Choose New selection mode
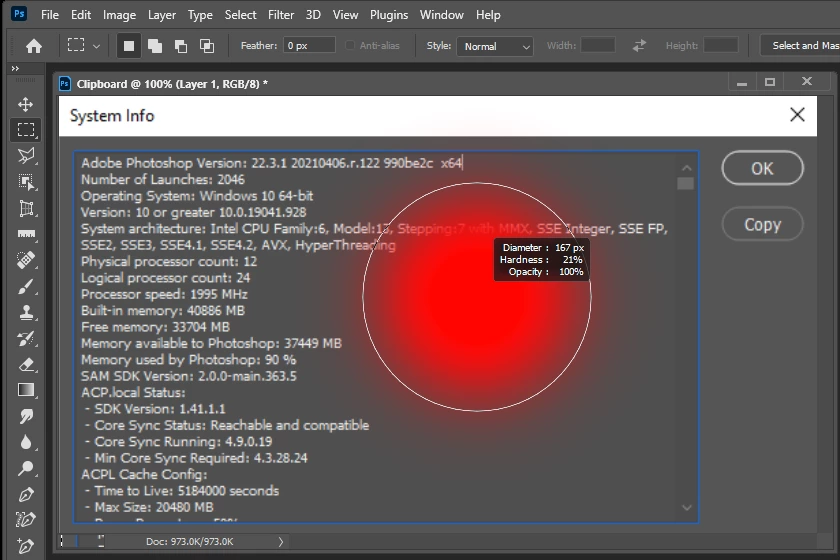840x560 pixels. point(129,46)
